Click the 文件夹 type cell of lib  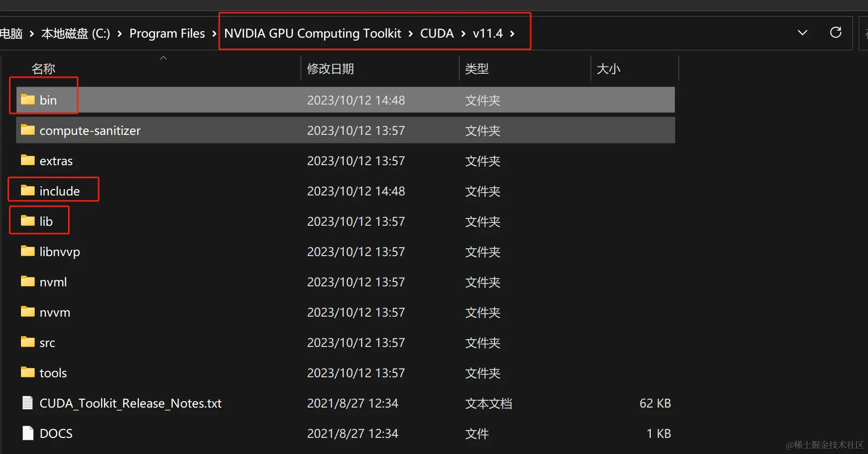click(483, 221)
